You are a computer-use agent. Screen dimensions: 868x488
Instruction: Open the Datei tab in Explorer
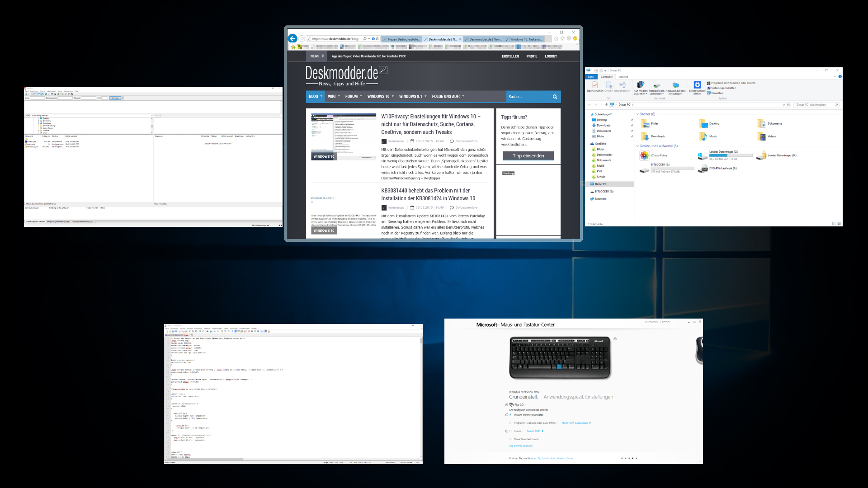[591, 77]
